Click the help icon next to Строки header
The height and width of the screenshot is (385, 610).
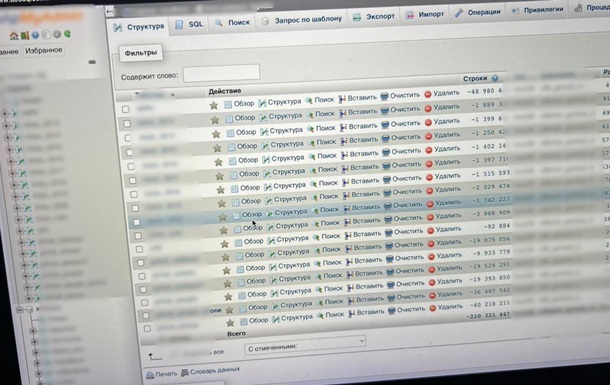click(x=495, y=78)
